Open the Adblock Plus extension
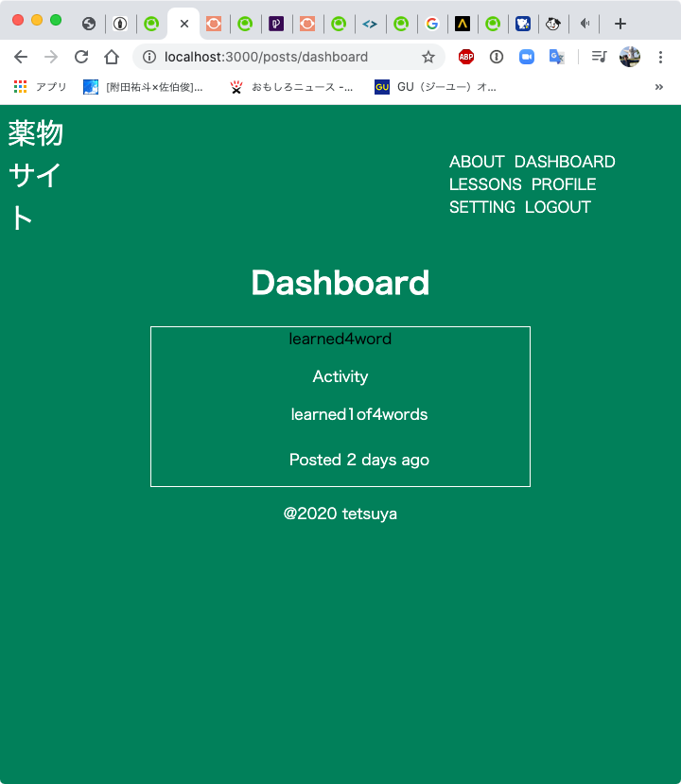 (466, 57)
